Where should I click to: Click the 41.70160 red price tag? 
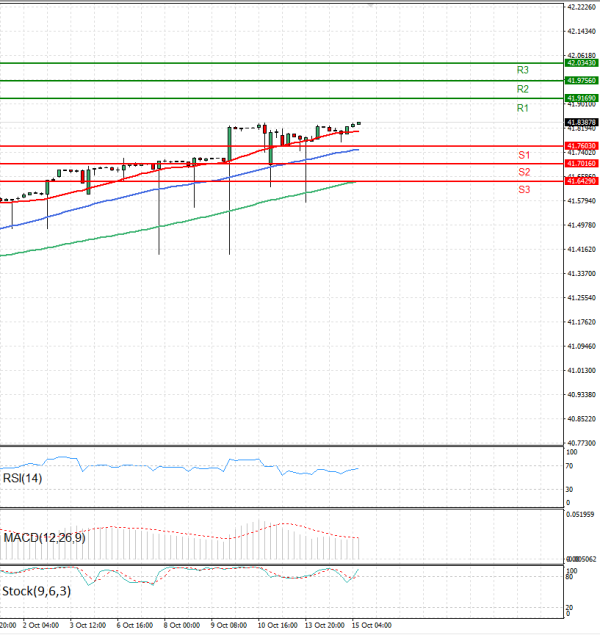pyautogui.click(x=581, y=163)
